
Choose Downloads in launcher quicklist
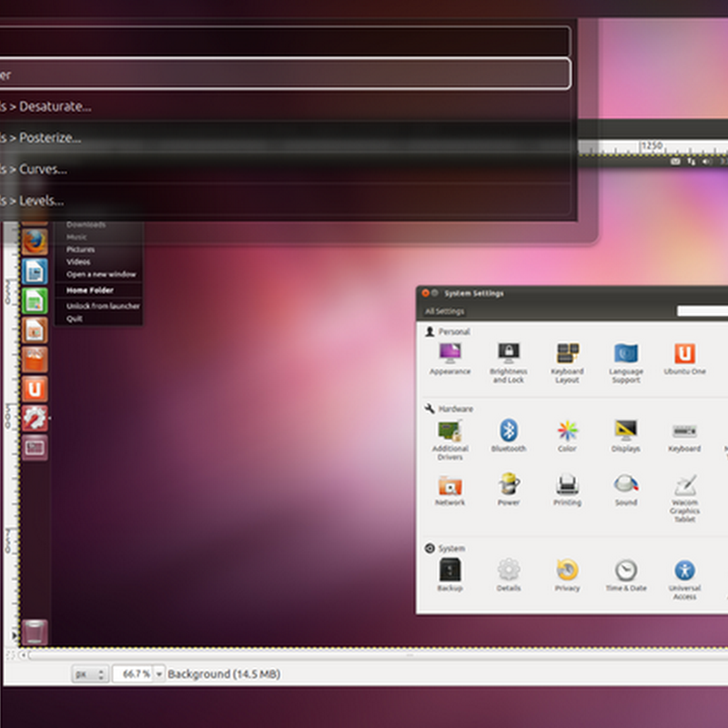[86, 225]
